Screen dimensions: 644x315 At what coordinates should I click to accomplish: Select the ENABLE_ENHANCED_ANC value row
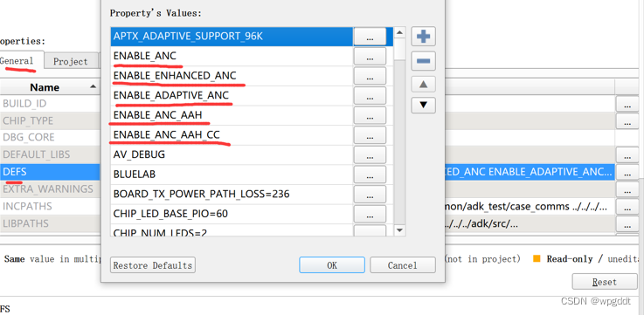tap(232, 76)
